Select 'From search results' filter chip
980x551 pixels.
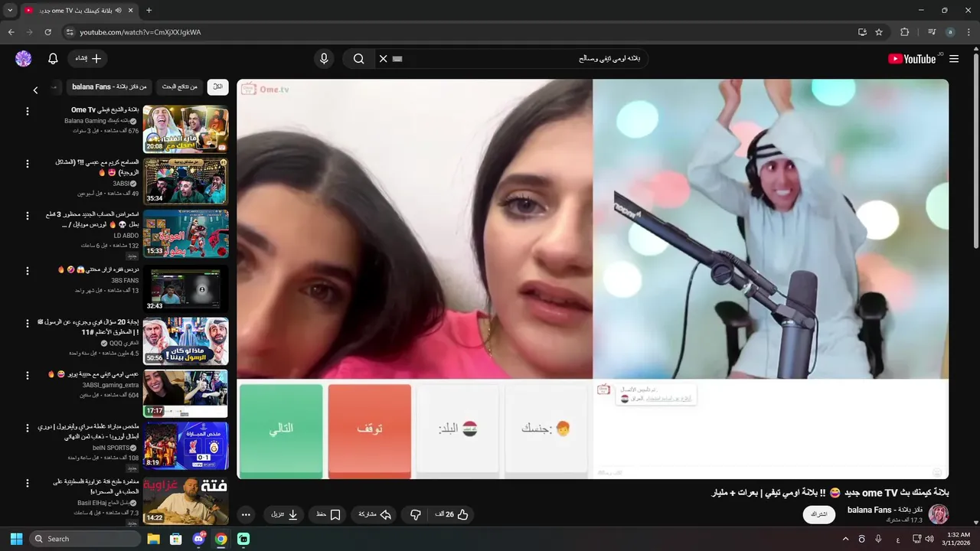coord(180,87)
